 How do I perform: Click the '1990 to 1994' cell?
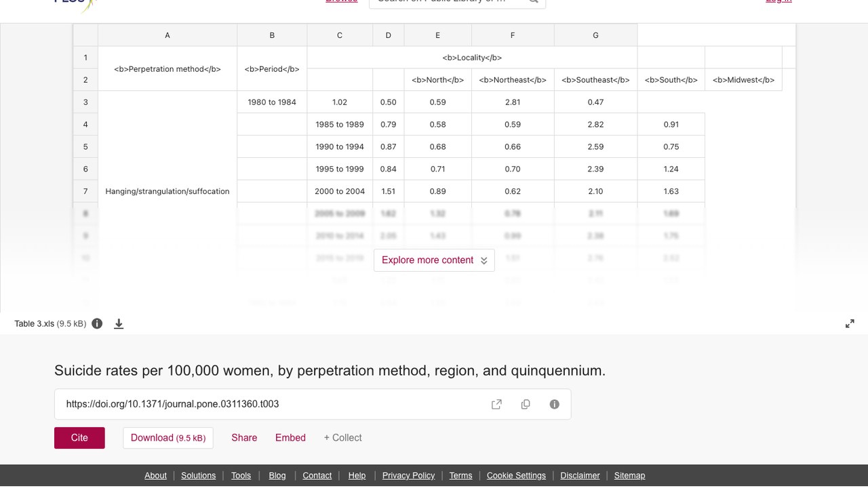(340, 147)
